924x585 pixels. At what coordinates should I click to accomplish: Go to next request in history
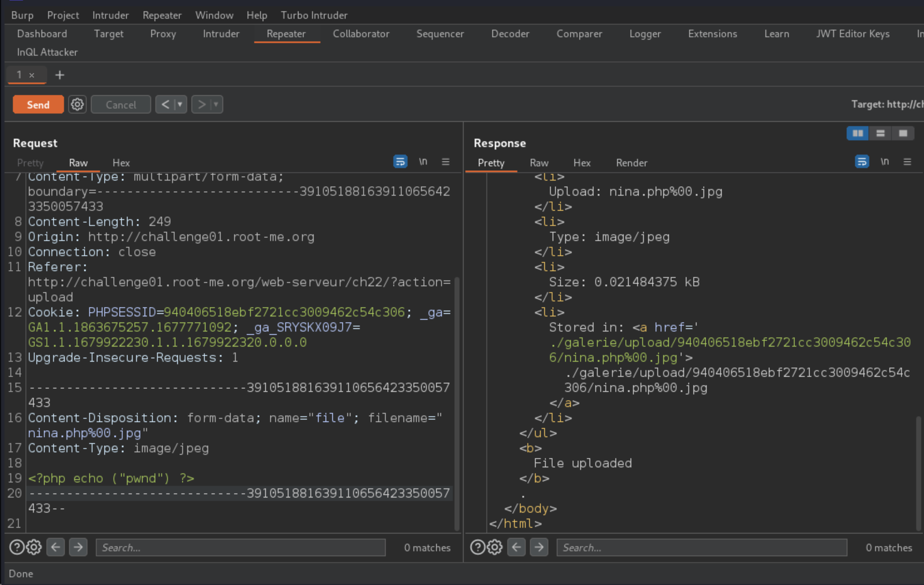[201, 104]
